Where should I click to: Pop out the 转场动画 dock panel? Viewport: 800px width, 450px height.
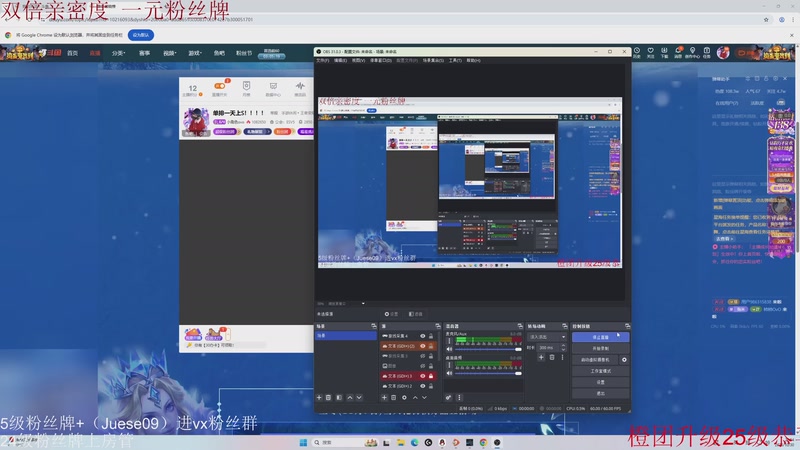point(564,326)
